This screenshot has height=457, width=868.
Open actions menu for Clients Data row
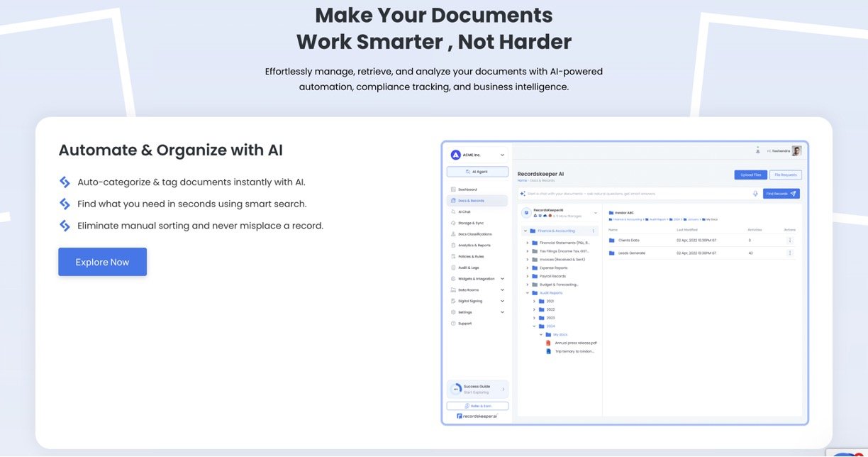click(x=790, y=241)
